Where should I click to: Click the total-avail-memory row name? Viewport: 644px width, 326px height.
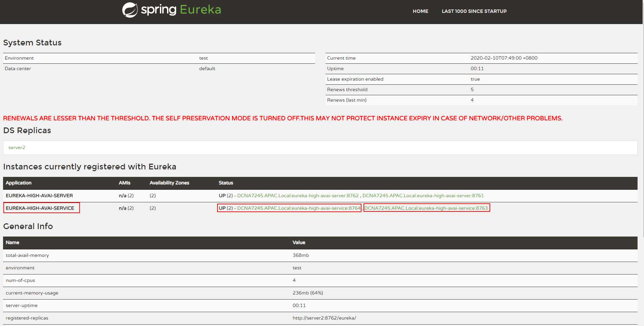pos(27,255)
